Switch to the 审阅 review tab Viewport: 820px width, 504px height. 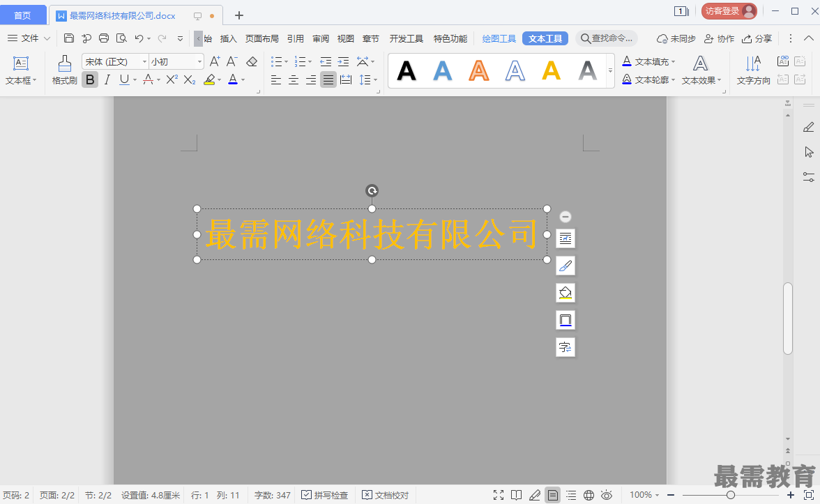click(x=321, y=39)
